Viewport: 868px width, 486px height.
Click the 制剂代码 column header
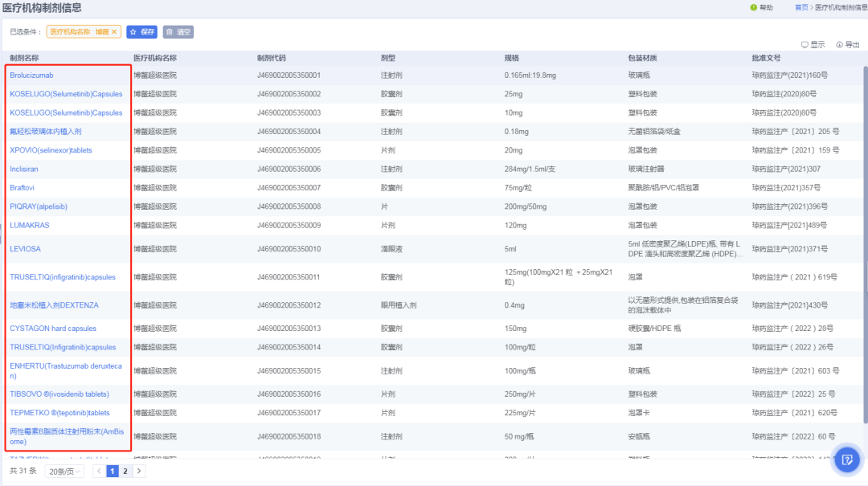click(272, 58)
